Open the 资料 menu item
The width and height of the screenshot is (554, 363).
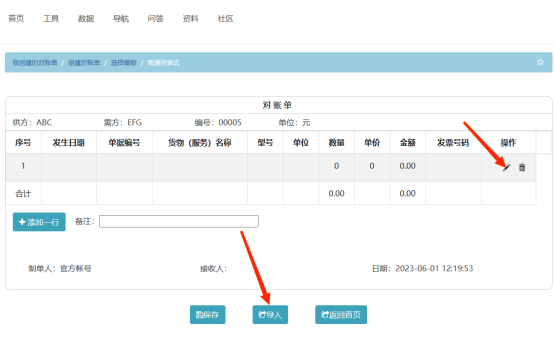190,18
